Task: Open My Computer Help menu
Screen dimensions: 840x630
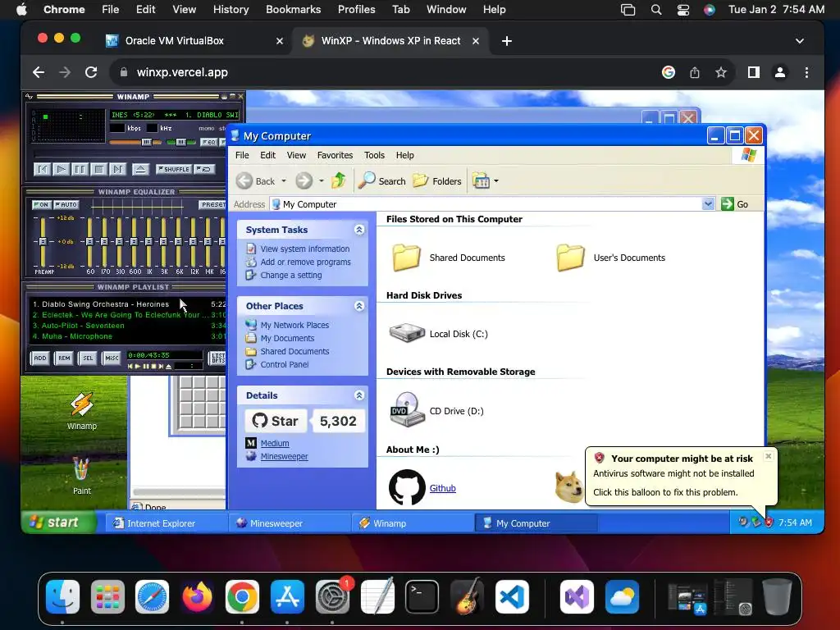Action: click(405, 155)
